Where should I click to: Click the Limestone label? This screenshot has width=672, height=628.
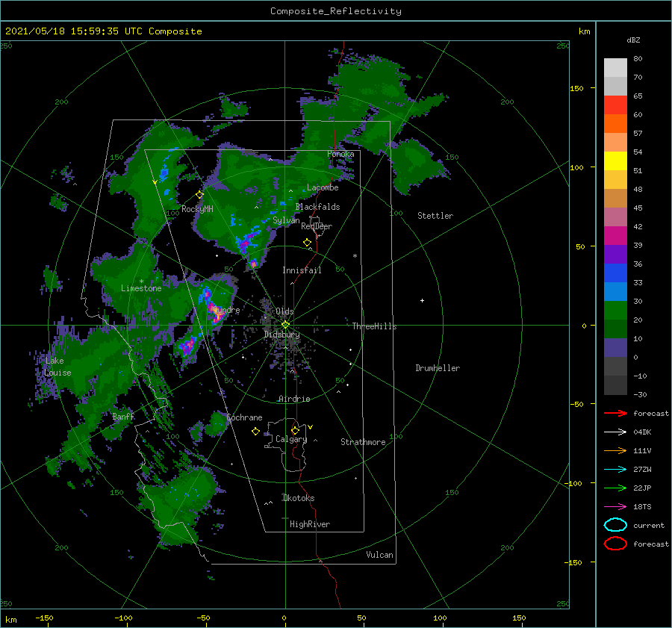point(141,288)
